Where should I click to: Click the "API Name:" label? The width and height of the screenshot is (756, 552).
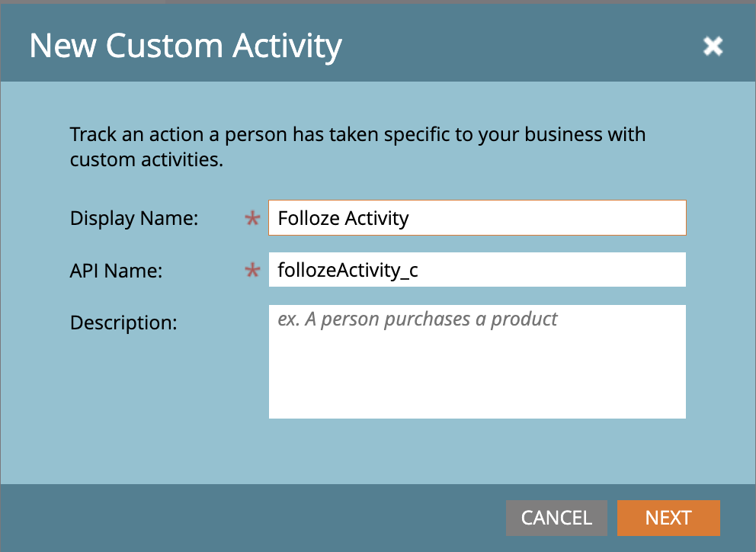click(x=116, y=271)
